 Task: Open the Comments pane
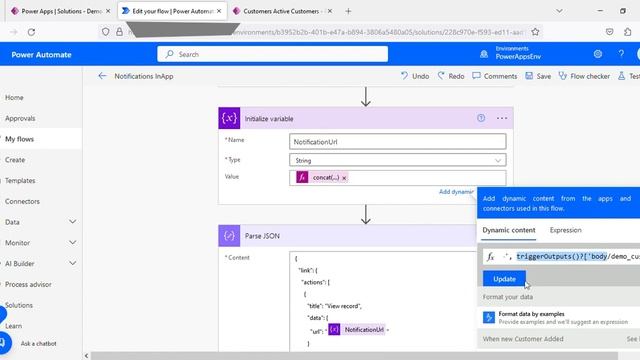click(495, 76)
